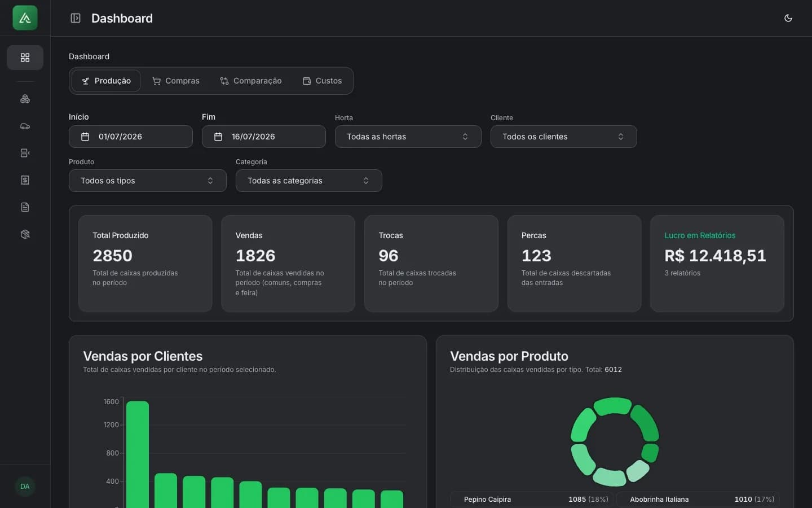Open the dollar receipt icon in sidebar
Viewport: 812px width, 508px height.
25,180
